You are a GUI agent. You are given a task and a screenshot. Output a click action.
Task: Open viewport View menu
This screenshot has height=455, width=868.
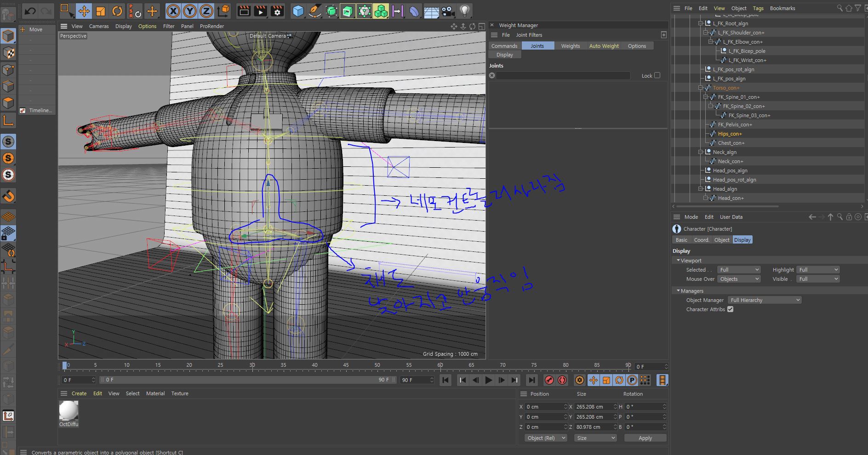pos(77,26)
